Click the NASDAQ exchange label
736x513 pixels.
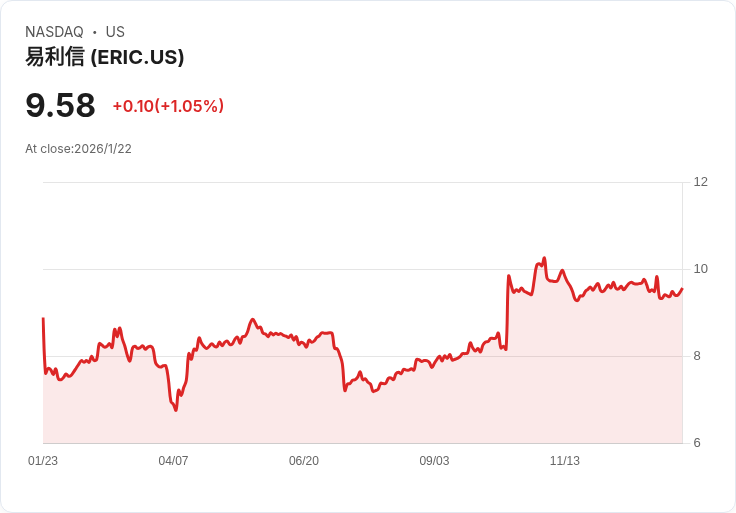point(54,32)
